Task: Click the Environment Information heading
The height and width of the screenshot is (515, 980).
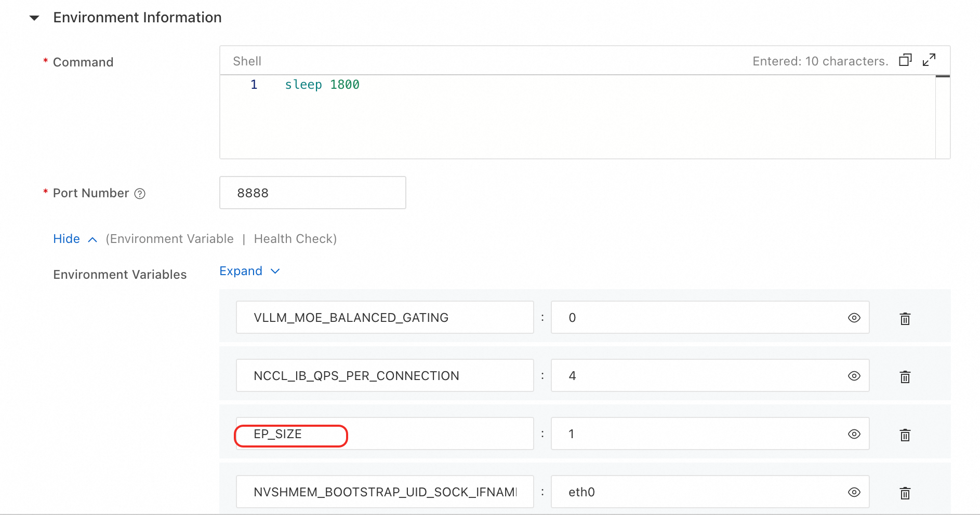Action: click(137, 18)
